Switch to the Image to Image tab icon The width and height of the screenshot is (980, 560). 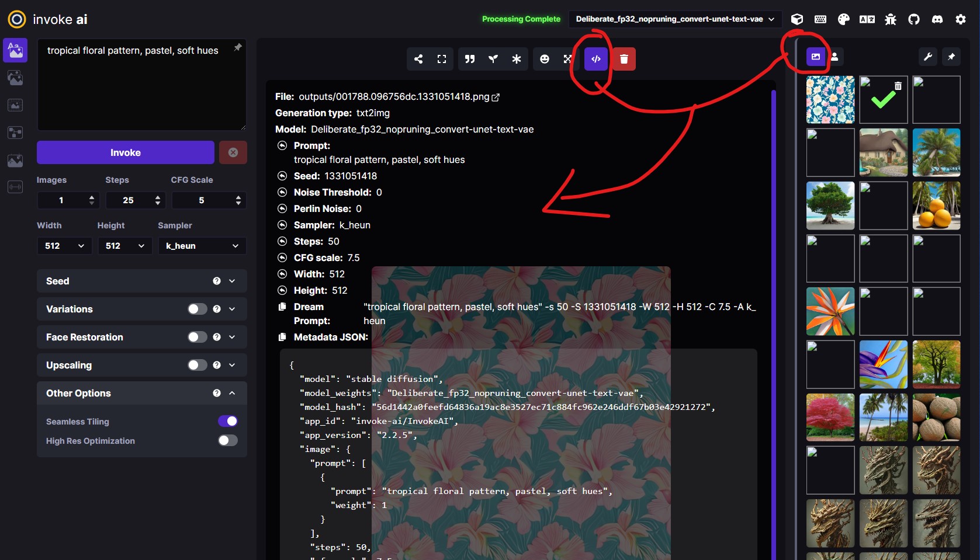tap(15, 78)
